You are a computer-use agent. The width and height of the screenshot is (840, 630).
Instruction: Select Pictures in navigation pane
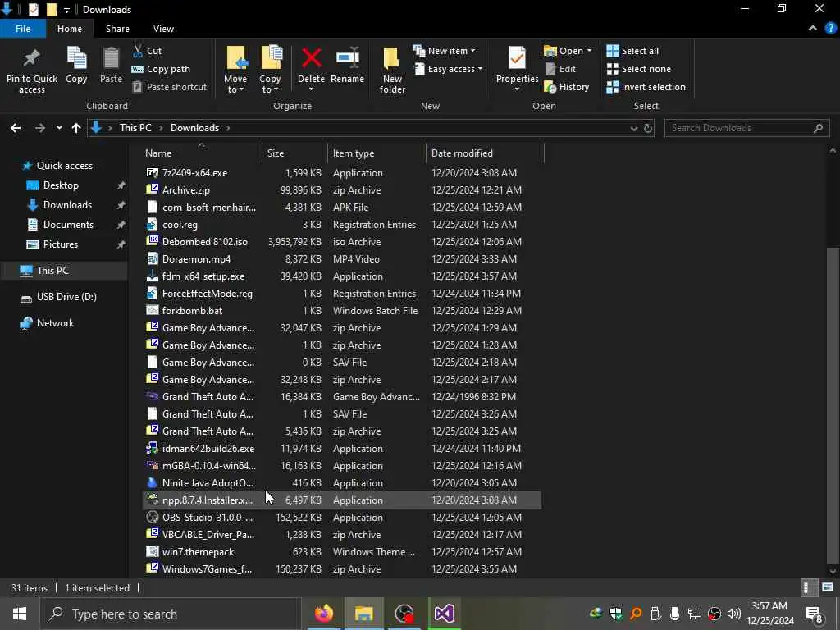coord(61,244)
